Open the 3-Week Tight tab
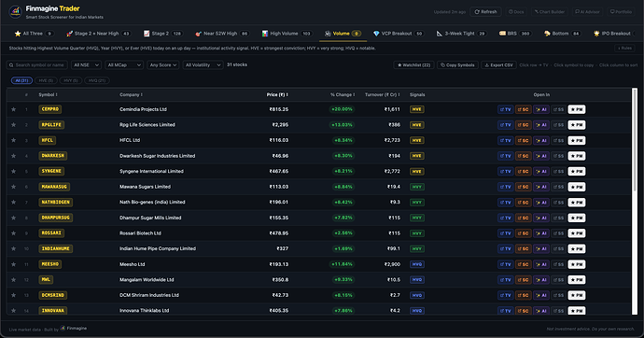The image size is (644, 338). click(x=461, y=34)
